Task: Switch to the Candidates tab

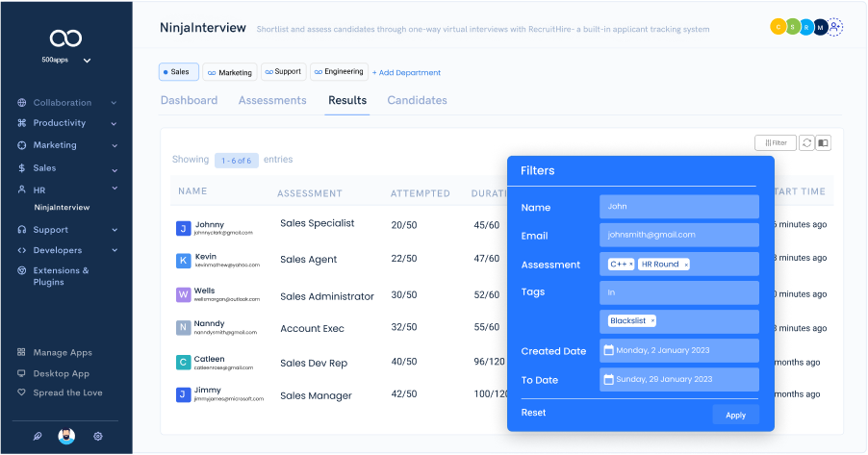Action: pyautogui.click(x=417, y=100)
